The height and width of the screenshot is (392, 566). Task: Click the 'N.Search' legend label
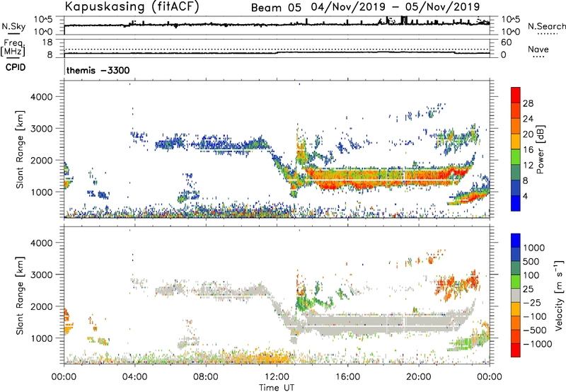click(546, 26)
